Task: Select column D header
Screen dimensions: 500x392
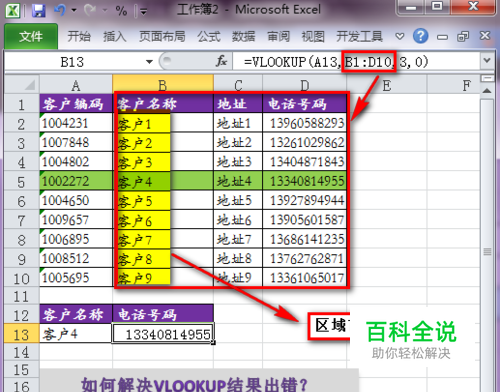Action: pyautogui.click(x=304, y=85)
